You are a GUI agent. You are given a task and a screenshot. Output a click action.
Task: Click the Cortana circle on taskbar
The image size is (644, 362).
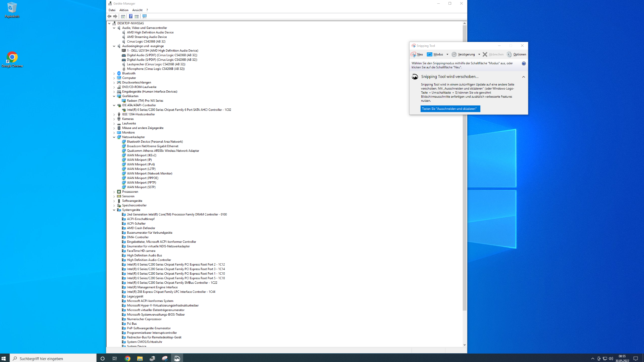click(103, 358)
